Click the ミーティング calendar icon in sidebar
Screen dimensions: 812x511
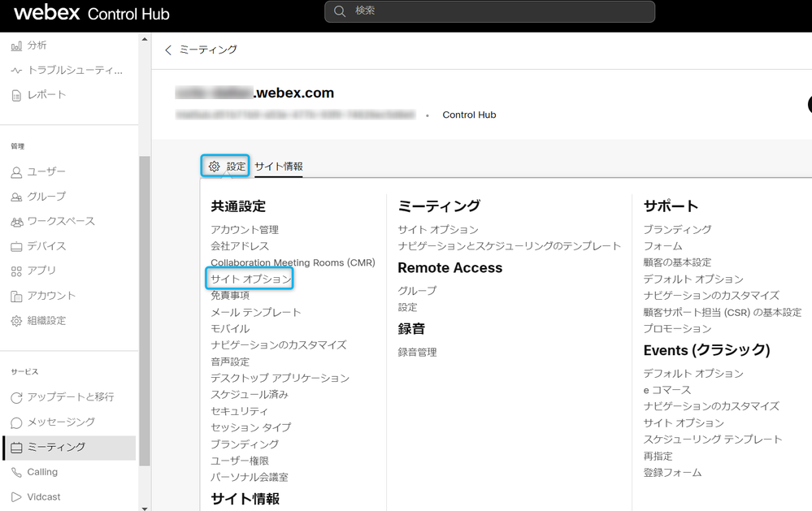pyautogui.click(x=16, y=448)
